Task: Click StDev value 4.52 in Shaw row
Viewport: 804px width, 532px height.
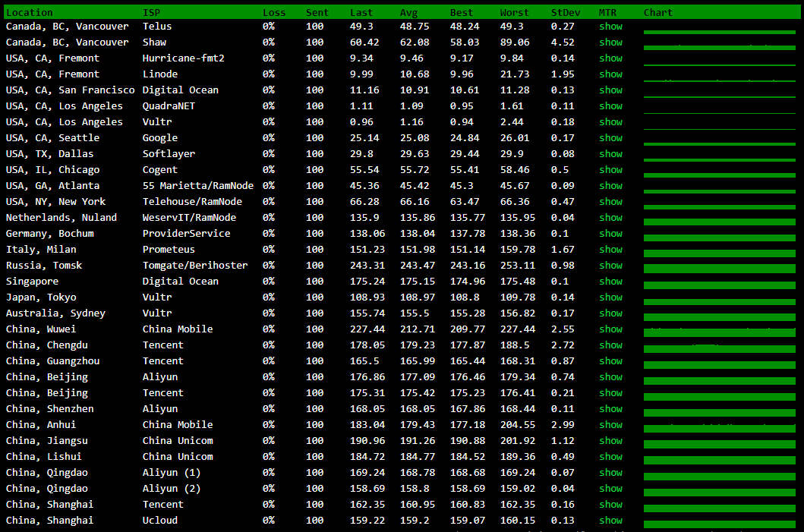Action: [563, 42]
